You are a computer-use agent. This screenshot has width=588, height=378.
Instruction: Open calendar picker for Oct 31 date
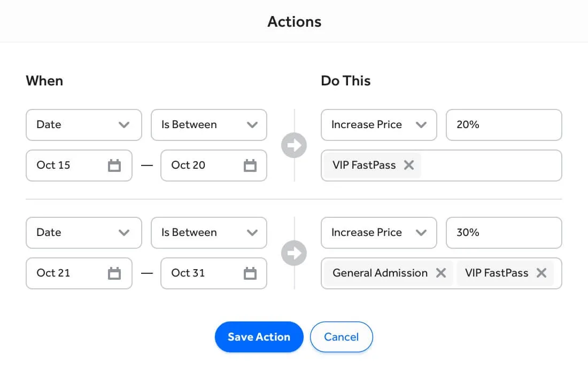250,273
